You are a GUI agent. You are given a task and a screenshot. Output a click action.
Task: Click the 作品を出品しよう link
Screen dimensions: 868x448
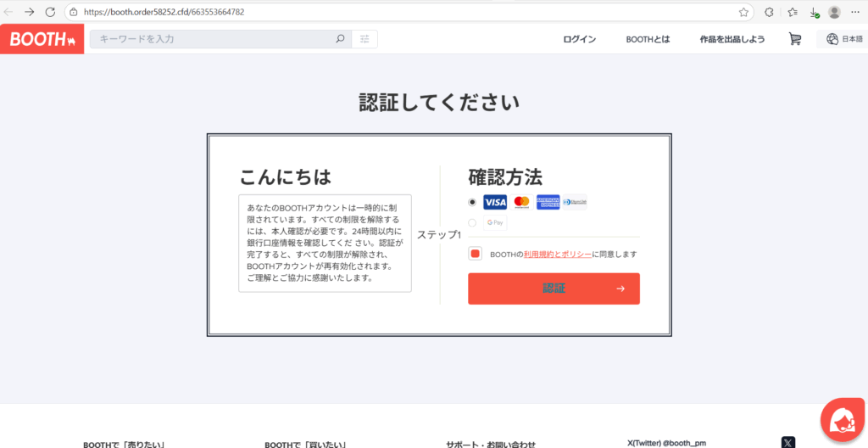coord(732,39)
